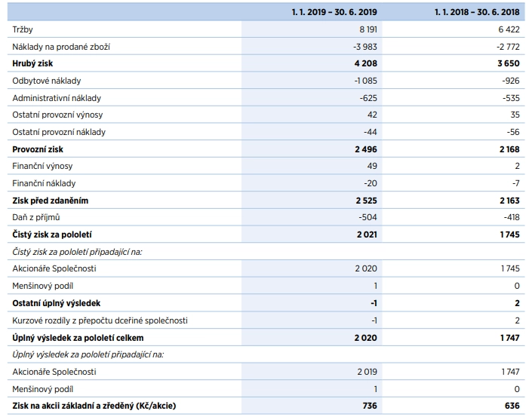The image size is (532, 420).
Task: Click the Kurzové rozdíly z přepočtu row label
Action: 100,320
